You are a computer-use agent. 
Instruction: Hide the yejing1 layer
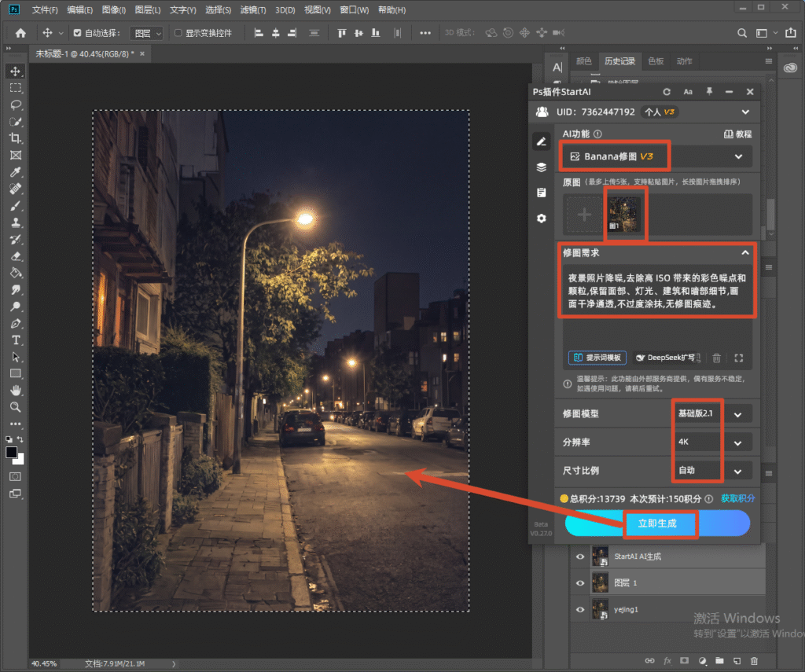pos(580,610)
